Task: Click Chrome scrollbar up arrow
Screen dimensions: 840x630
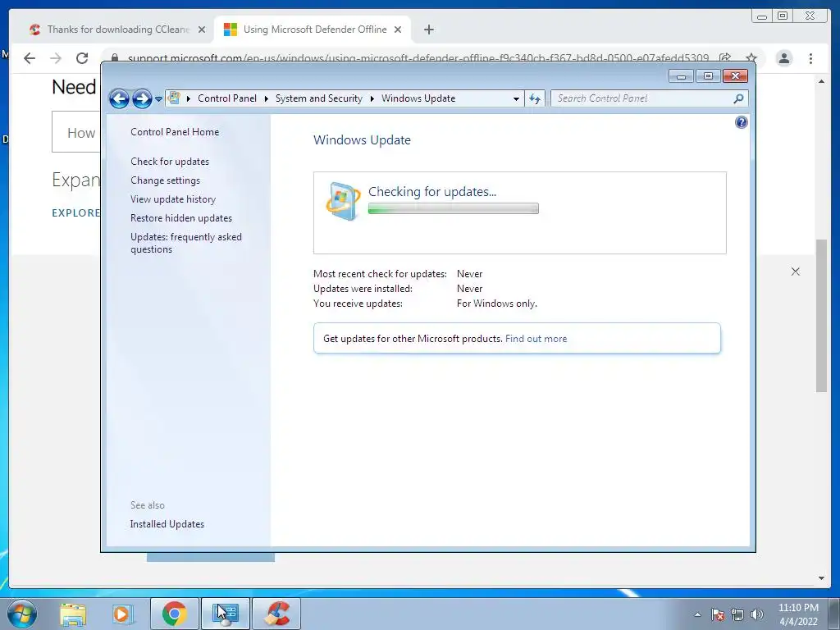Action: tap(821, 81)
